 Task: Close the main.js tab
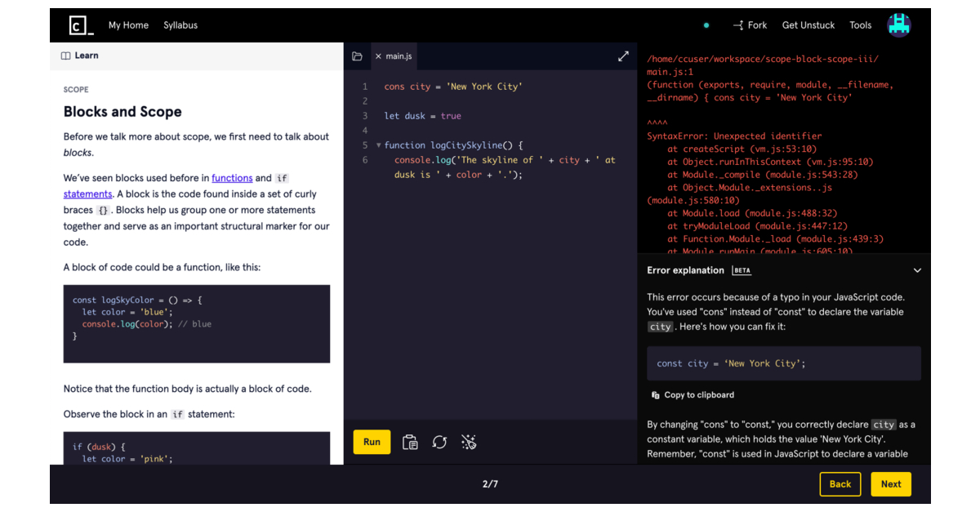point(378,56)
